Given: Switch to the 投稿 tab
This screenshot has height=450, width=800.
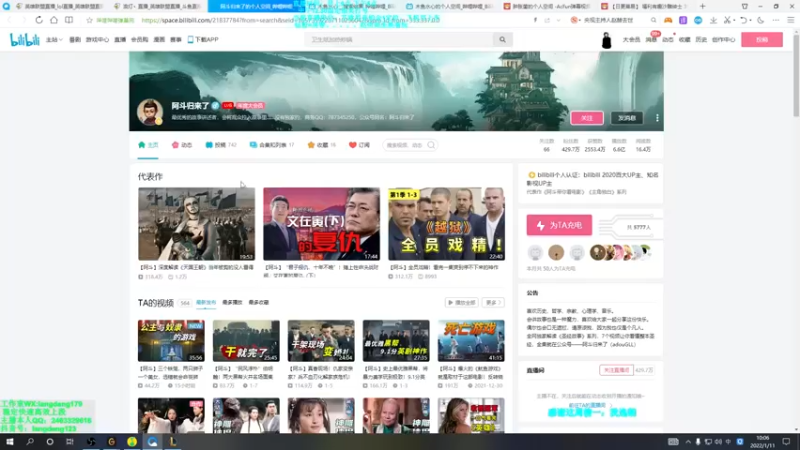Looking at the screenshot, I should coord(220,145).
